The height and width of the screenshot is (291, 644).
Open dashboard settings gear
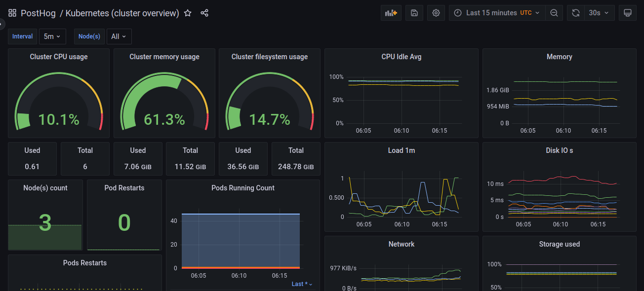(436, 12)
